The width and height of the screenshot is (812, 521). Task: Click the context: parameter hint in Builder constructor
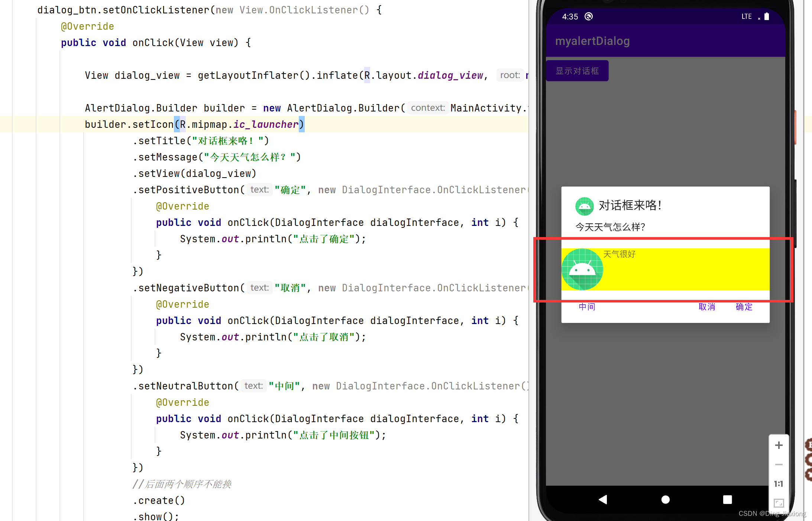(428, 108)
